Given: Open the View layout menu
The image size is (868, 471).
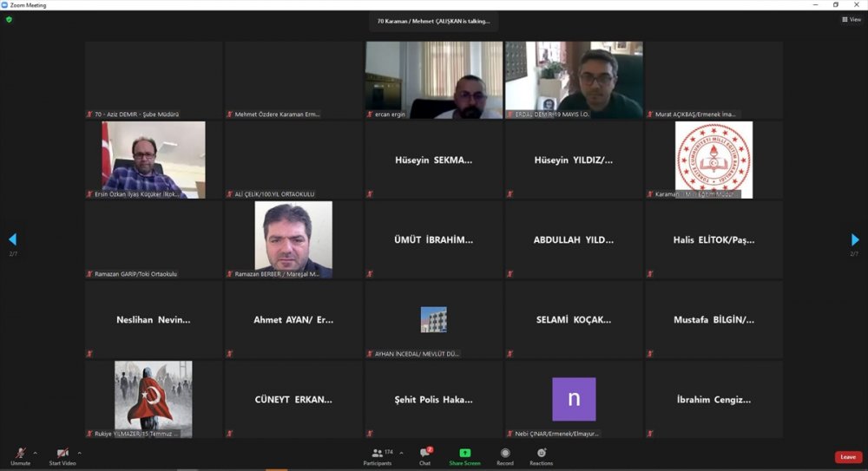Looking at the screenshot, I should tap(851, 19).
